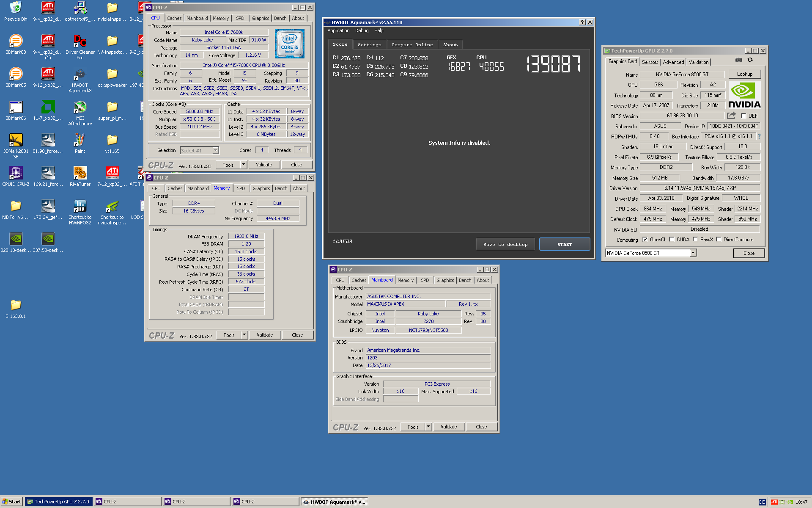Image resolution: width=812 pixels, height=508 pixels.
Task: Open Compare Online tab in Aquamark
Action: pyautogui.click(x=412, y=44)
